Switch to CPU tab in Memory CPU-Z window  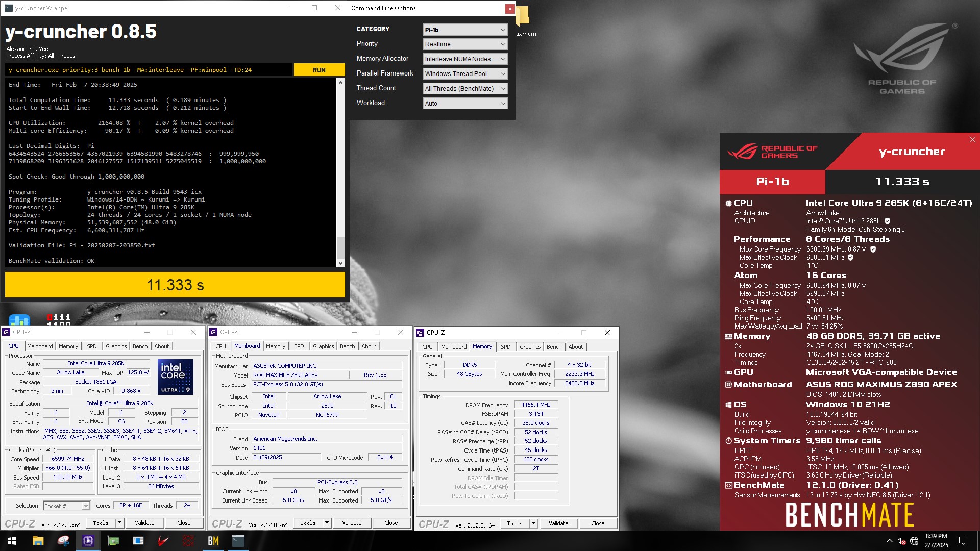(428, 347)
